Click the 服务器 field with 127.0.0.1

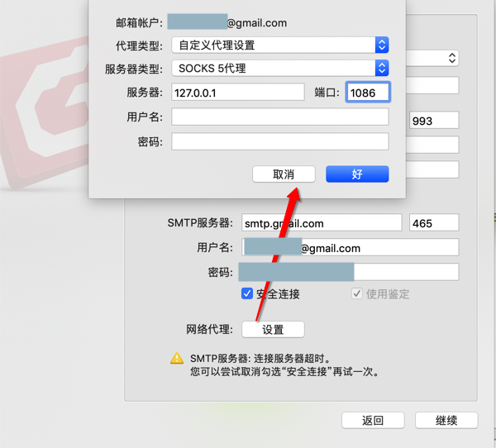click(238, 93)
